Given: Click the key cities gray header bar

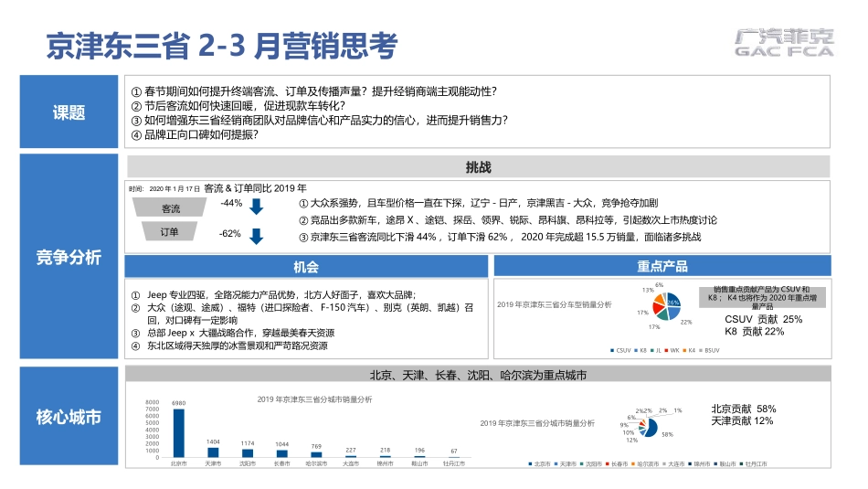Looking at the screenshot, I should click(x=478, y=376).
